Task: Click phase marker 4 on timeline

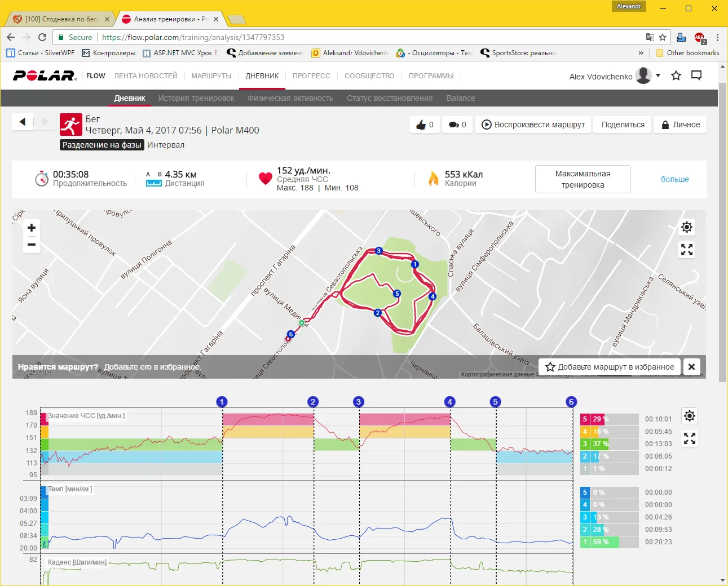Action: (x=449, y=402)
